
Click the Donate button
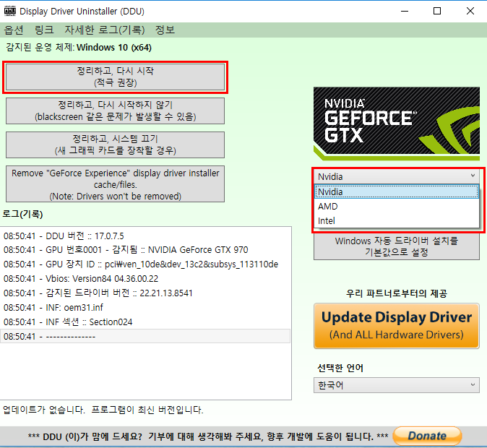point(427,436)
